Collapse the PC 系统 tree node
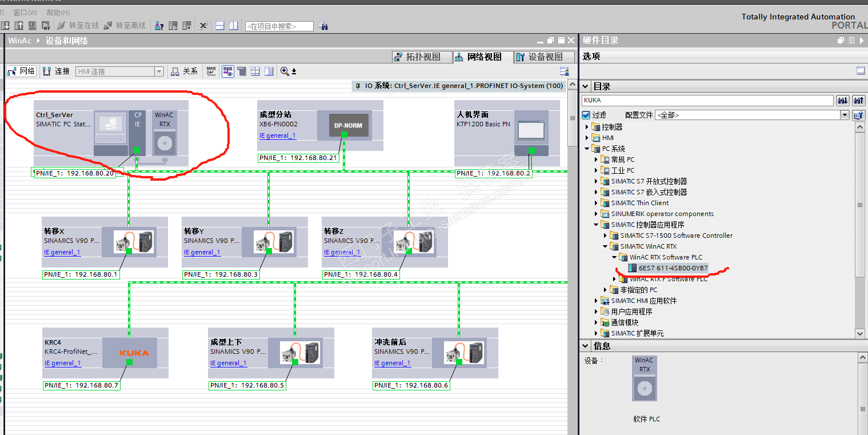868x435 pixels. click(587, 149)
